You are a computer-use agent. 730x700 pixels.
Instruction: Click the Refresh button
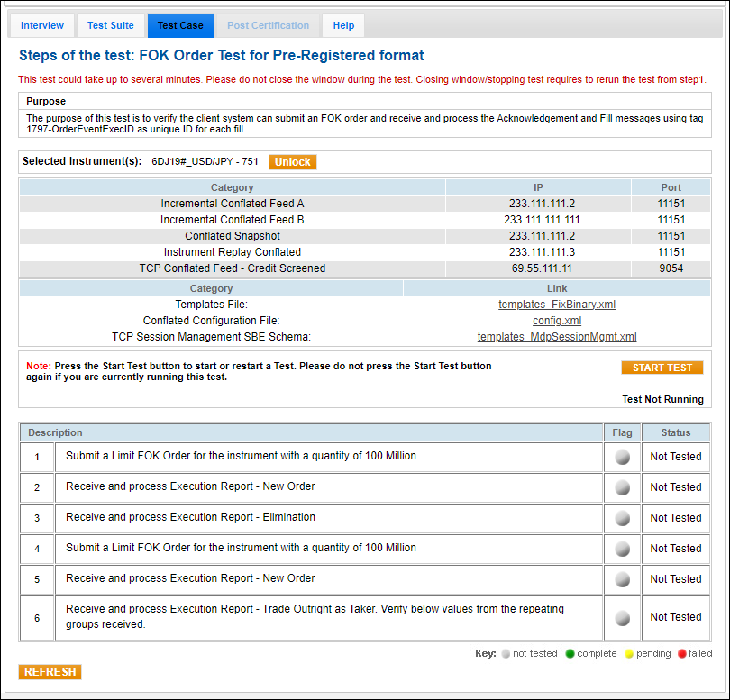pyautogui.click(x=50, y=672)
